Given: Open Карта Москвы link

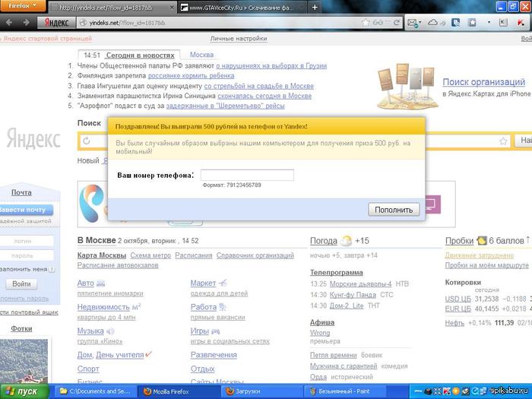Looking at the screenshot, I should point(102,255).
